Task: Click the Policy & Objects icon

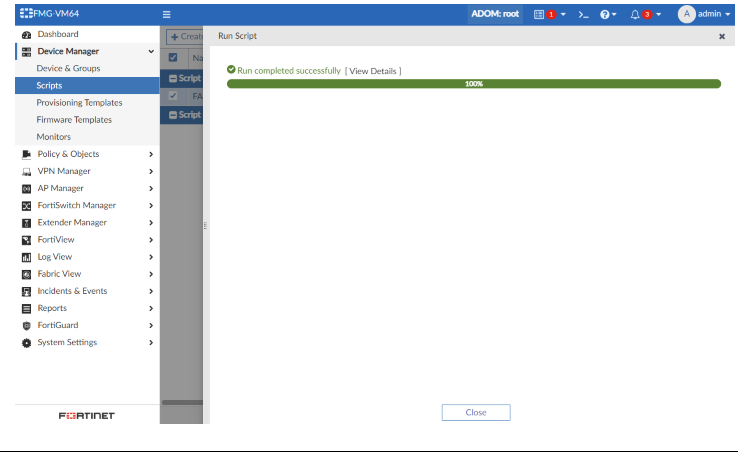Action: [x=26, y=154]
